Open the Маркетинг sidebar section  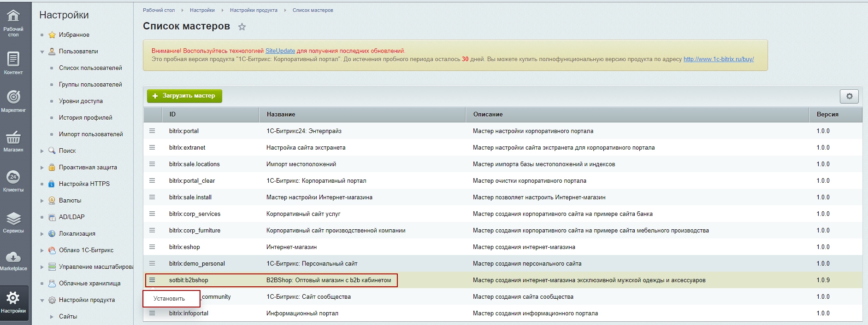tap(13, 101)
